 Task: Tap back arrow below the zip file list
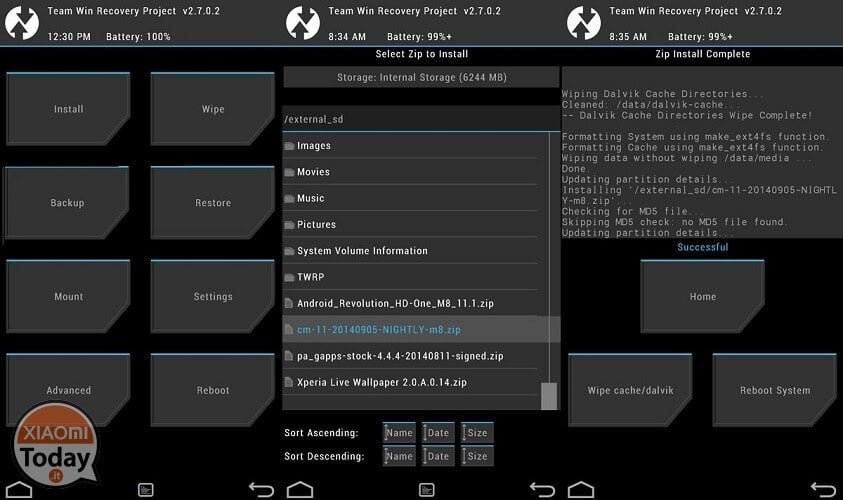542,489
